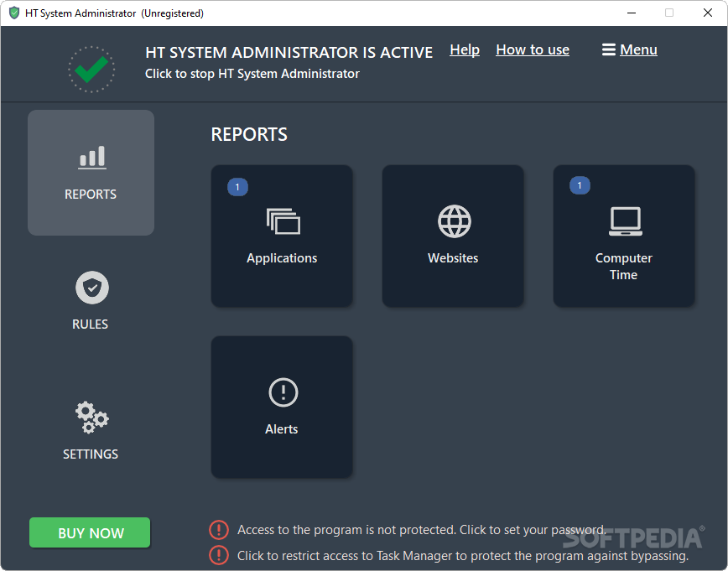
Task: Close the HT System Administrator window
Action: (x=708, y=13)
